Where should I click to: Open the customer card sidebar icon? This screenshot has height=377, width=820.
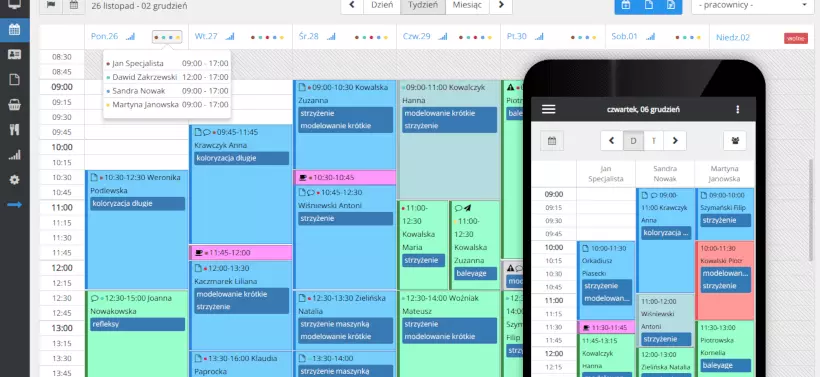click(15, 54)
